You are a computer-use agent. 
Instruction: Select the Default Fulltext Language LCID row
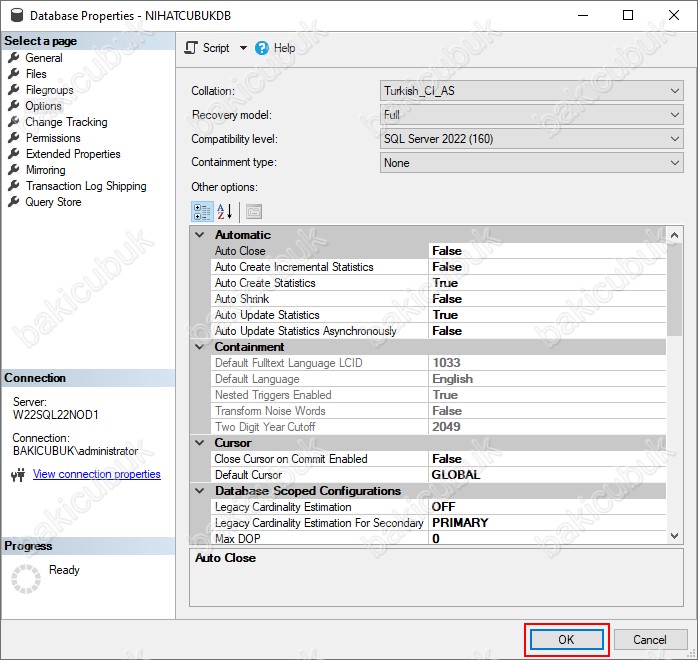(x=438, y=363)
